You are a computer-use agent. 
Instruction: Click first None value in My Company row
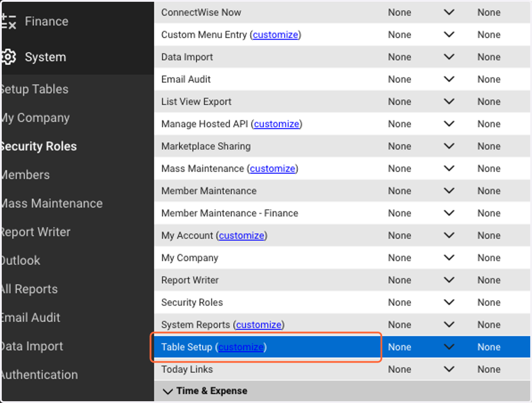pyautogui.click(x=399, y=258)
